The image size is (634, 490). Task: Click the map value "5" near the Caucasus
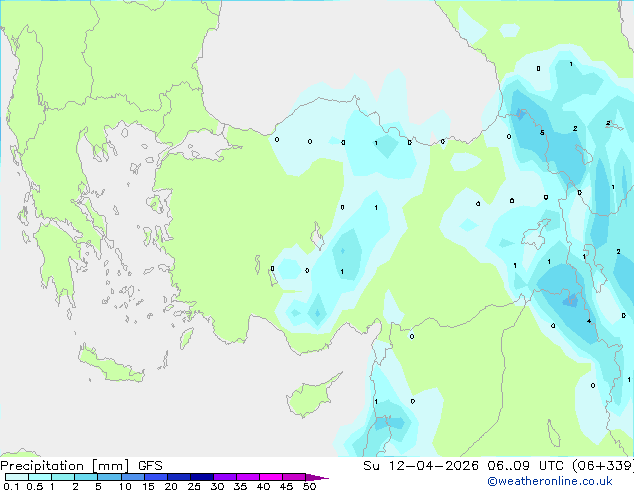[x=542, y=132]
